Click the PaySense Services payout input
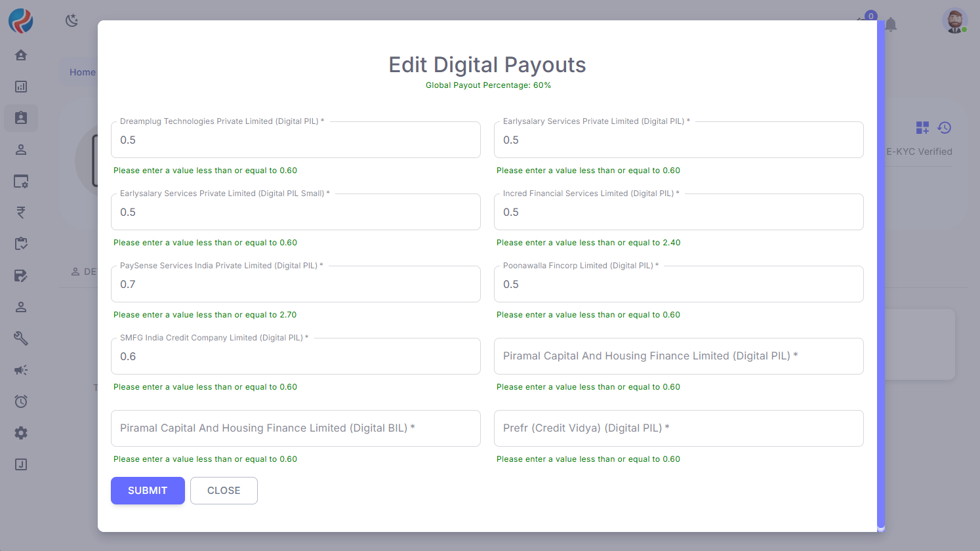Viewport: 980px width, 551px height. coord(295,285)
